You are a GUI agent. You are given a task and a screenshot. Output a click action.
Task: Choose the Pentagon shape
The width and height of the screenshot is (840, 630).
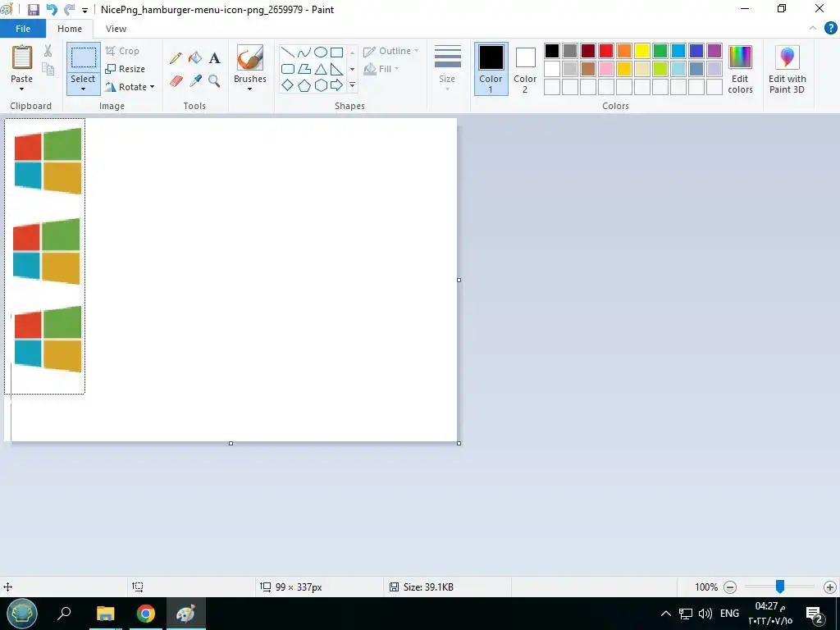304,85
